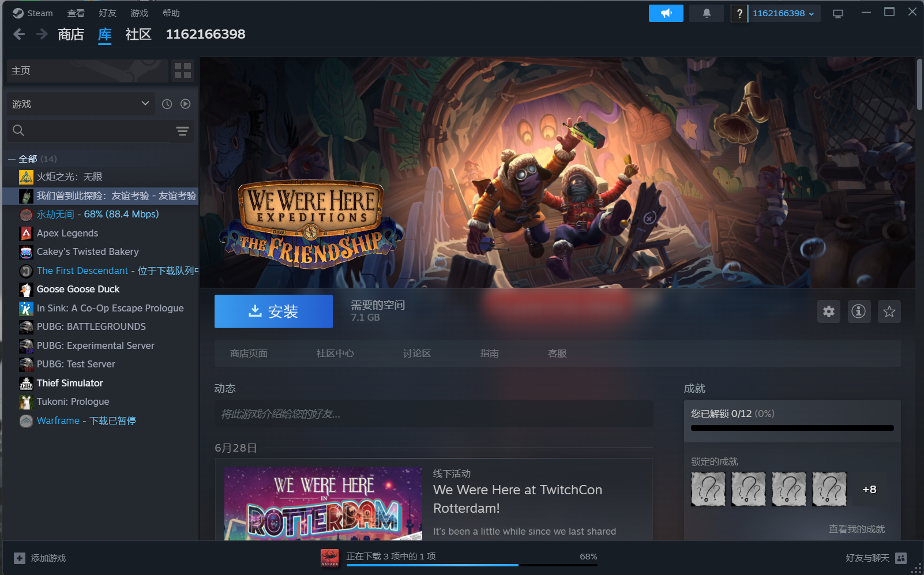
Task: Open advanced filter options icon
Action: 182,131
